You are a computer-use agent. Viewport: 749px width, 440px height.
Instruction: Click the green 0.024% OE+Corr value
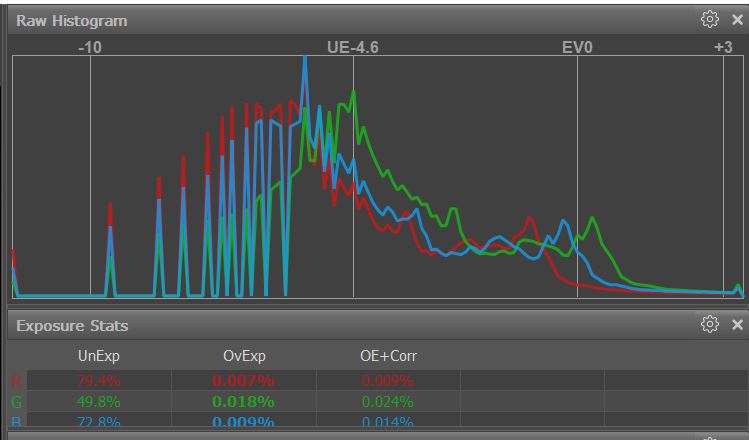click(x=389, y=402)
